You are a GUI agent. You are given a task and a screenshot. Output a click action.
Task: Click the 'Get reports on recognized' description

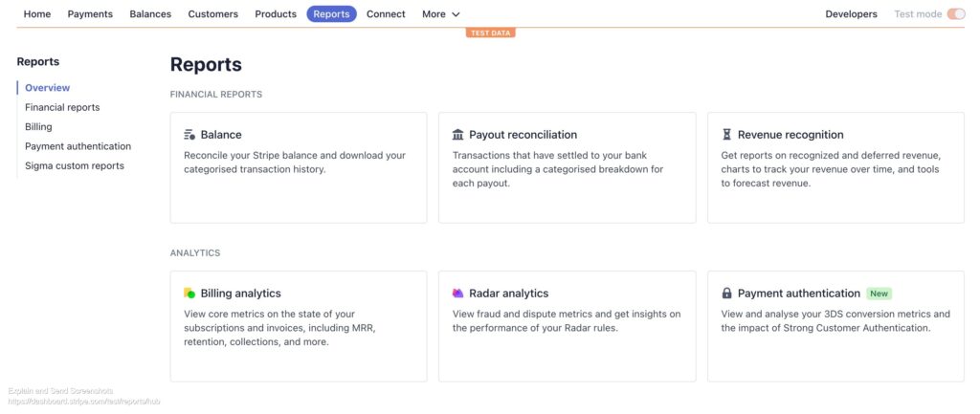point(832,169)
